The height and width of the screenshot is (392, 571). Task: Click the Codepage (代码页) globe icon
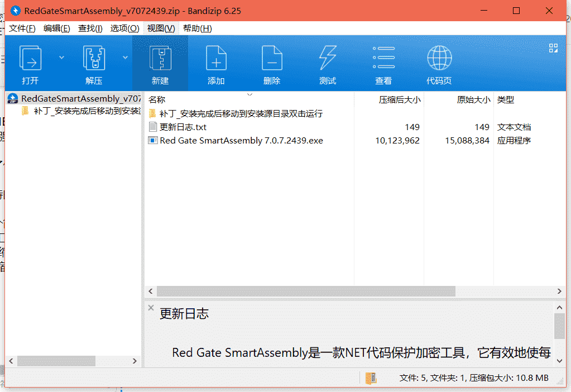click(x=439, y=58)
